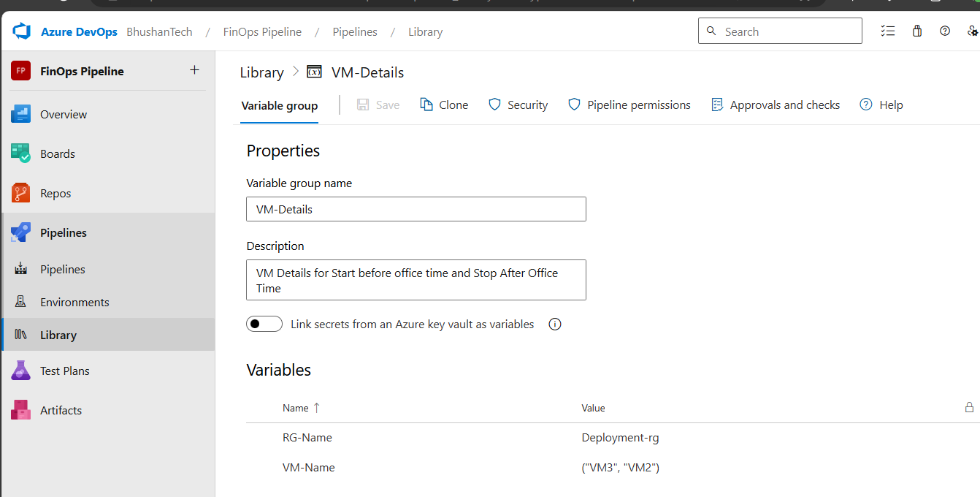980x497 pixels.
Task: Click the ("VM3", "VM2") value cell
Action: [x=621, y=467]
